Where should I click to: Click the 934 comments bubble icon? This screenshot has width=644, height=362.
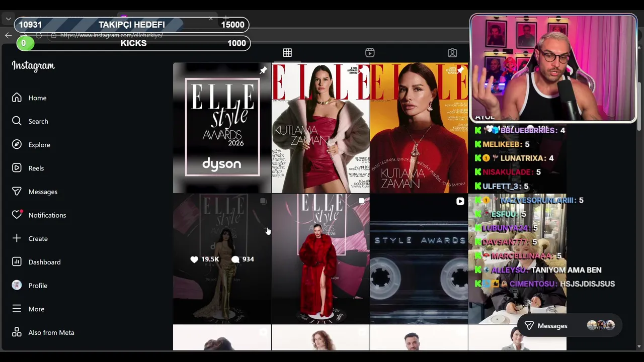click(235, 259)
